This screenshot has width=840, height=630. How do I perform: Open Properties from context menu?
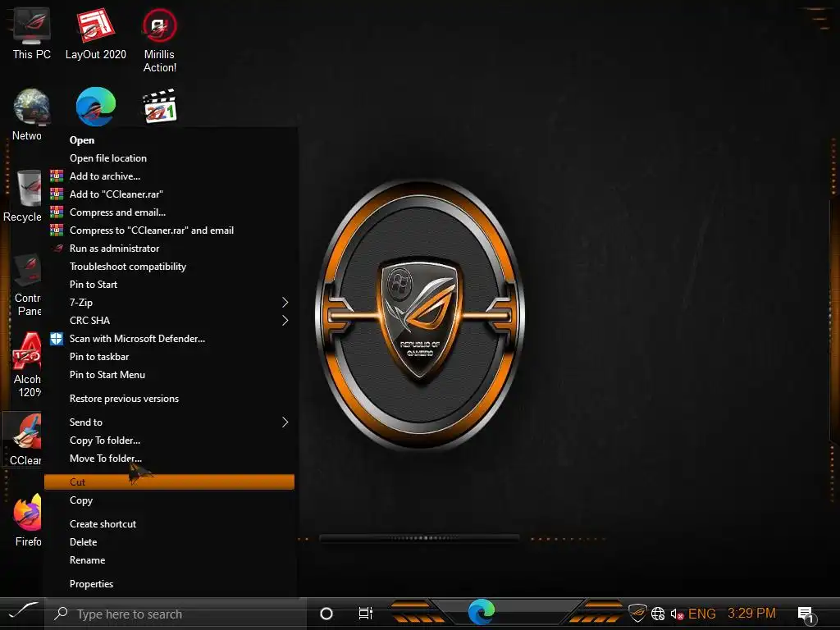[169, 584]
